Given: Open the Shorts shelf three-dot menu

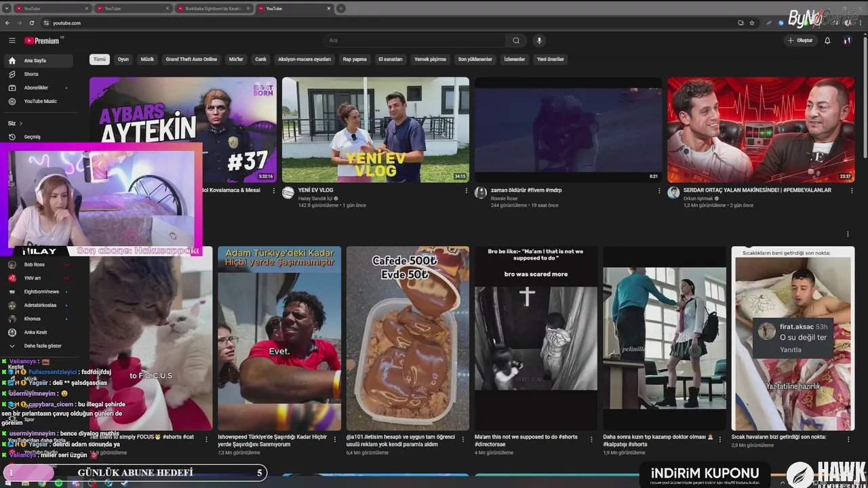Looking at the screenshot, I should pos(848,235).
